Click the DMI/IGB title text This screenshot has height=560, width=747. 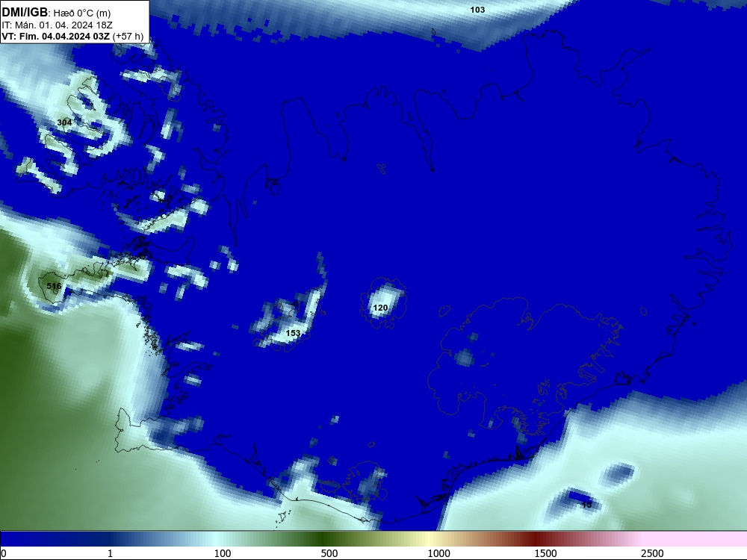click(x=25, y=13)
